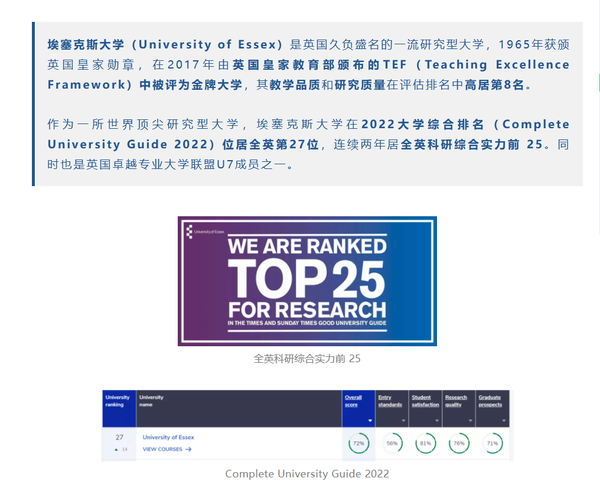The height and width of the screenshot is (504, 600).
Task: Open the Research quality sort dropdown arrow
Action: coord(470,421)
